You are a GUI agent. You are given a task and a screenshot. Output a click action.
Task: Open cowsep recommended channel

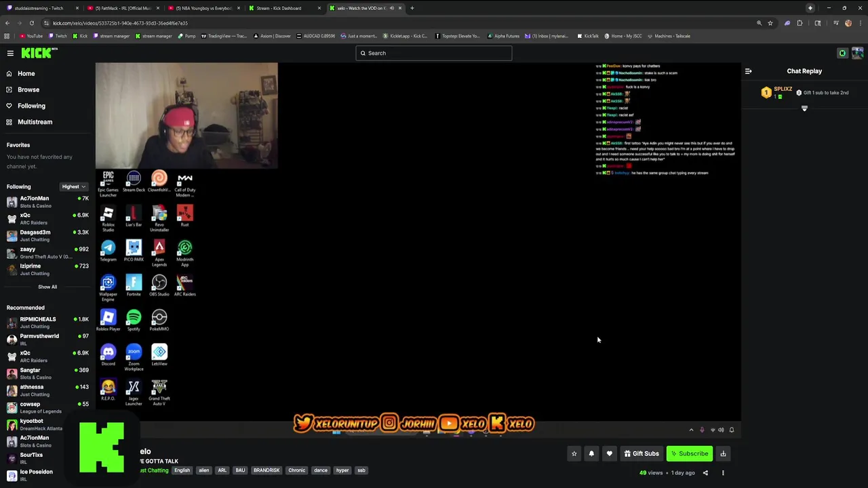(47, 407)
